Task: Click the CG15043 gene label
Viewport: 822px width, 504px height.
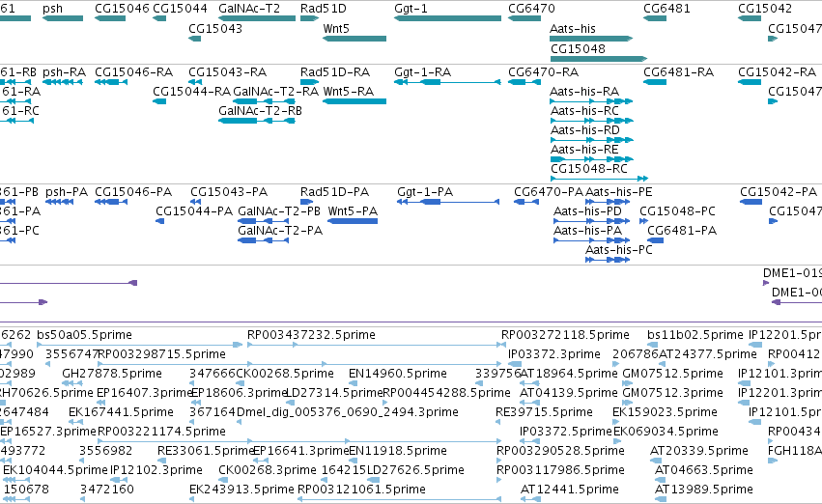Action: [x=215, y=28]
